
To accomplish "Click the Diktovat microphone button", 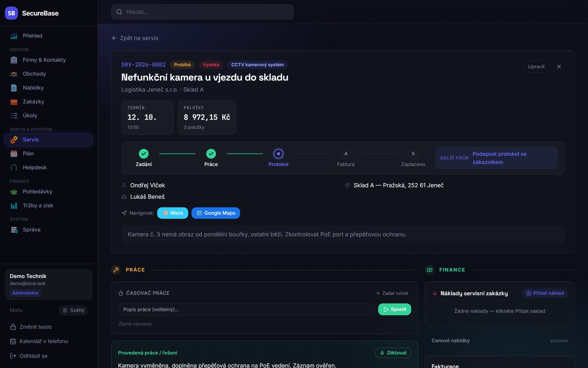I will coord(393,353).
